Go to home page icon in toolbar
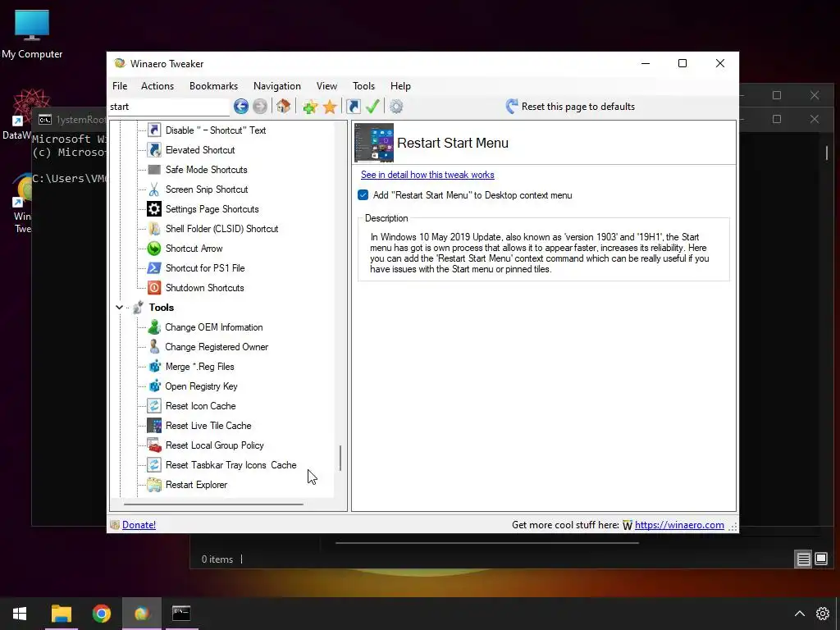This screenshot has width=840, height=630. pyautogui.click(x=283, y=106)
